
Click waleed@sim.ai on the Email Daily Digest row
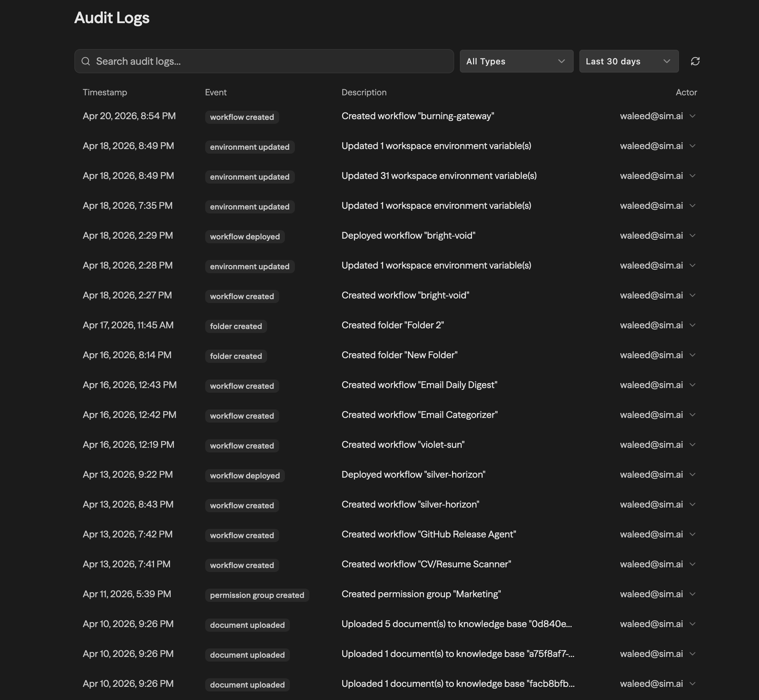pyautogui.click(x=651, y=385)
